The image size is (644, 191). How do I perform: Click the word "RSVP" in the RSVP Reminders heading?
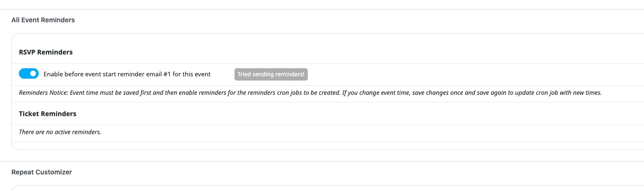click(x=27, y=52)
